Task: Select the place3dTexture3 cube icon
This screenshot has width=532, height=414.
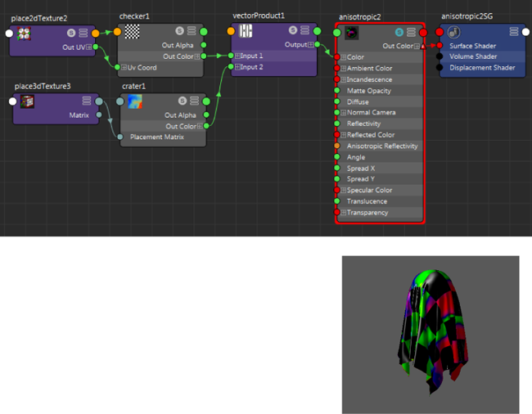Action: click(27, 101)
